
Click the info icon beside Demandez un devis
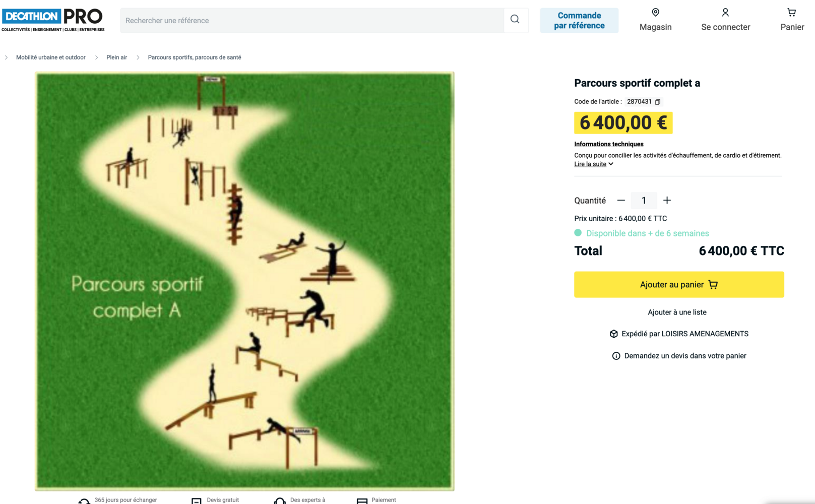[x=616, y=356]
